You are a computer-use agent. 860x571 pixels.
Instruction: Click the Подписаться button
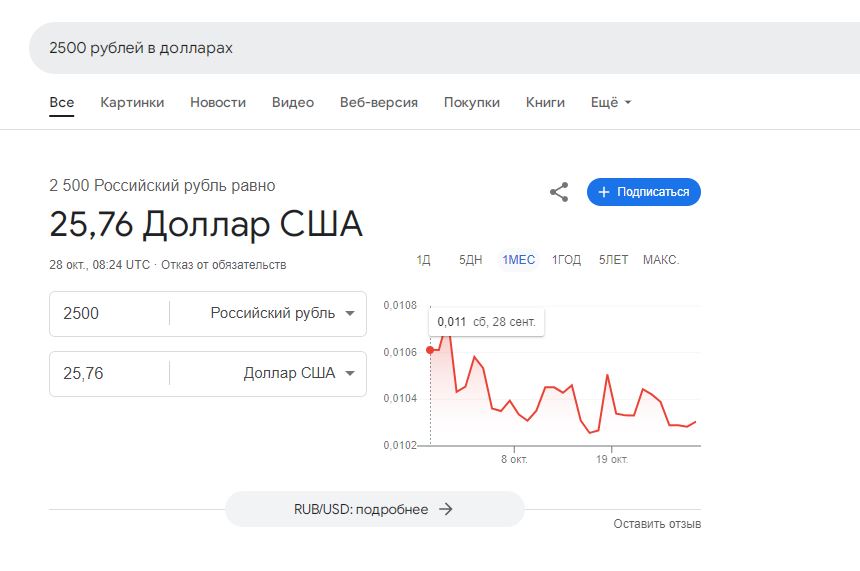[643, 192]
